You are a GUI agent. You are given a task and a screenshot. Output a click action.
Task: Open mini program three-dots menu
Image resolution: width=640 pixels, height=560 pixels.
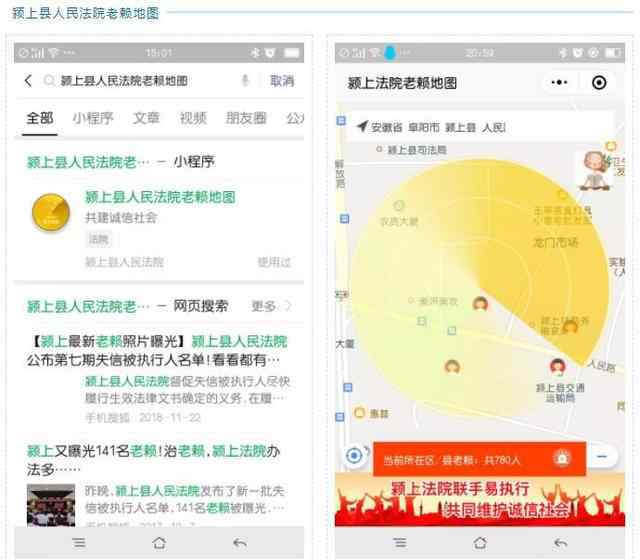[x=559, y=82]
